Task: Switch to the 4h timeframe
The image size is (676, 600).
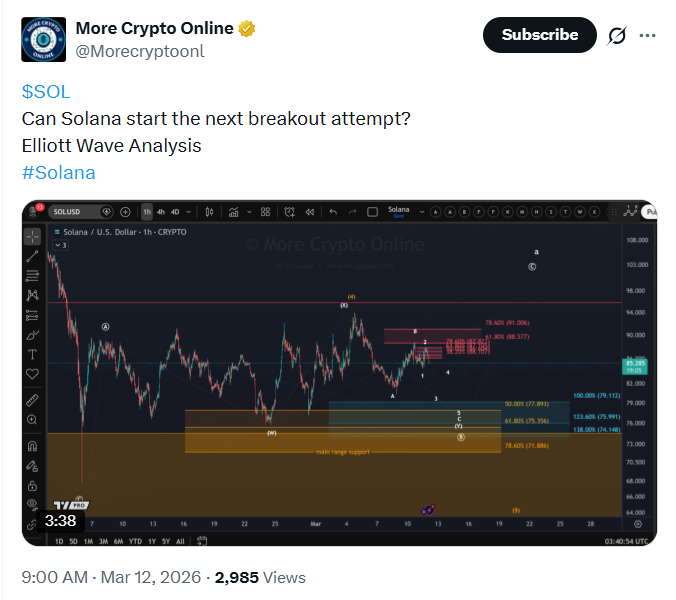Action: coord(160,212)
